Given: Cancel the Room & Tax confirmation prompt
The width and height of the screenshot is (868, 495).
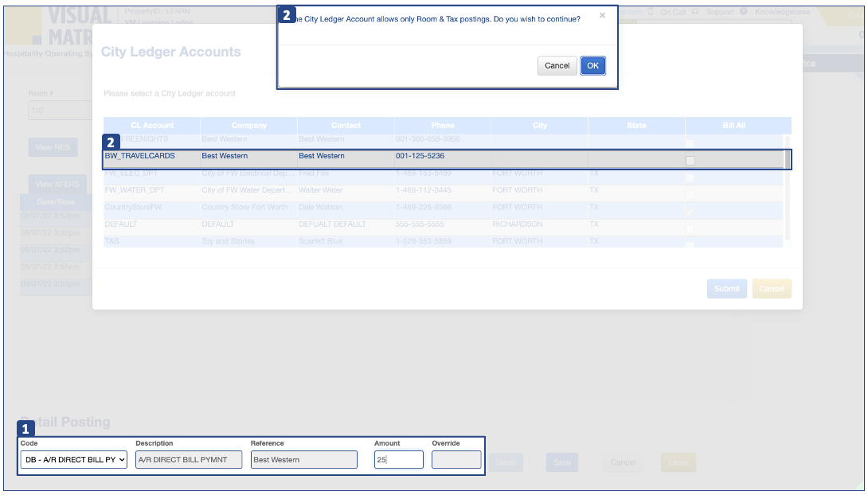Looking at the screenshot, I should pos(557,65).
